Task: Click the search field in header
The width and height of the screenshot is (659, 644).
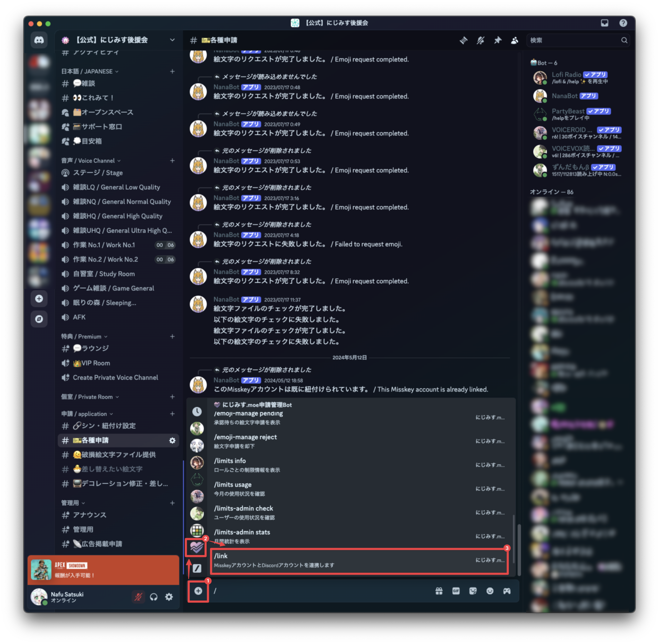Action: point(578,41)
